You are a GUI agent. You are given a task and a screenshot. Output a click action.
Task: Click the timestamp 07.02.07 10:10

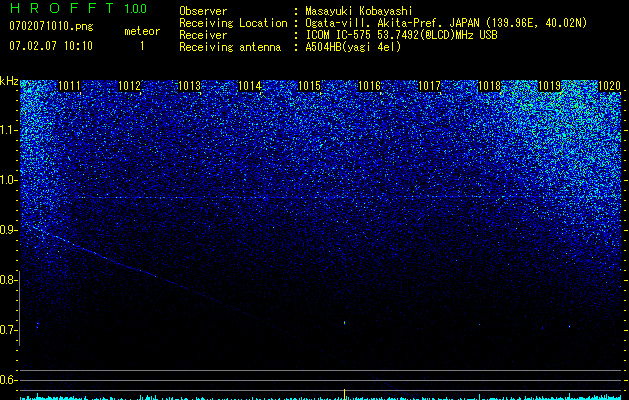pos(51,45)
